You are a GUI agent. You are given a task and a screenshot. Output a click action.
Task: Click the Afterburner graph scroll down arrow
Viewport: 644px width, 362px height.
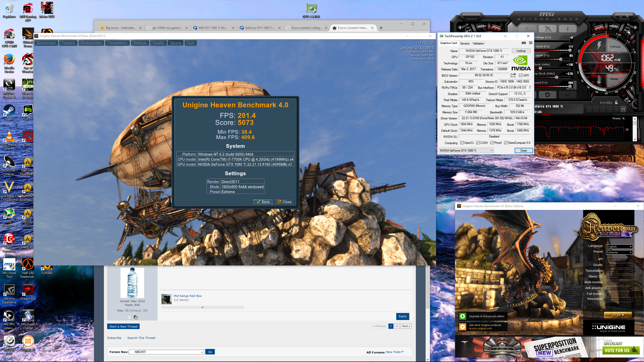[x=635, y=139]
